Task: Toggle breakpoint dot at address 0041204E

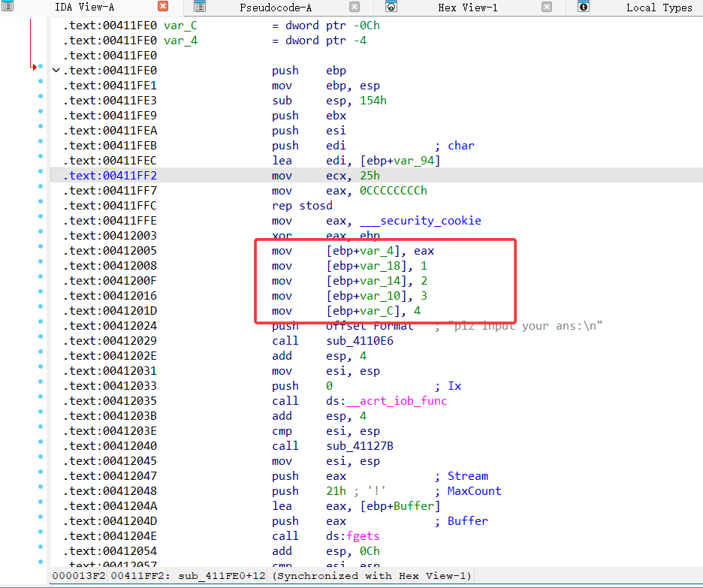Action: click(x=41, y=532)
